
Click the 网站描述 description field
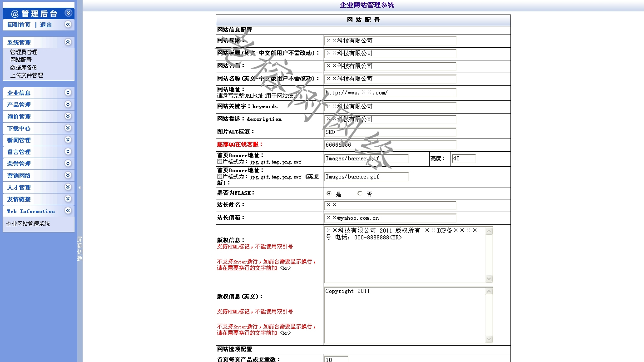[x=390, y=119]
